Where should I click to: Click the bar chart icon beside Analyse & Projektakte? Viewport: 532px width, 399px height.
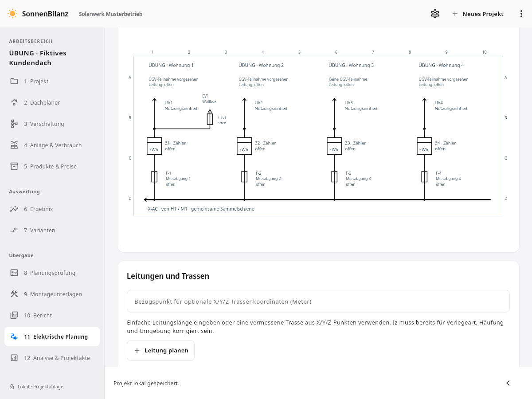14,358
